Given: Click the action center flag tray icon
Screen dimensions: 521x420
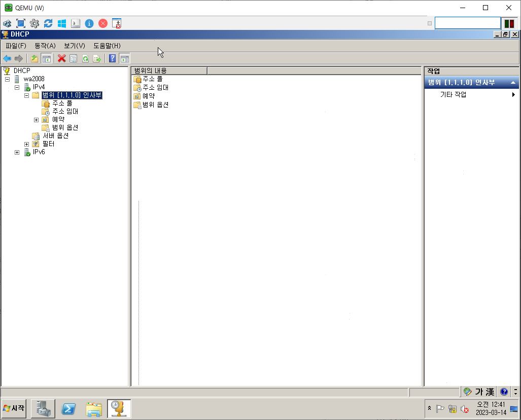Looking at the screenshot, I should (x=440, y=409).
